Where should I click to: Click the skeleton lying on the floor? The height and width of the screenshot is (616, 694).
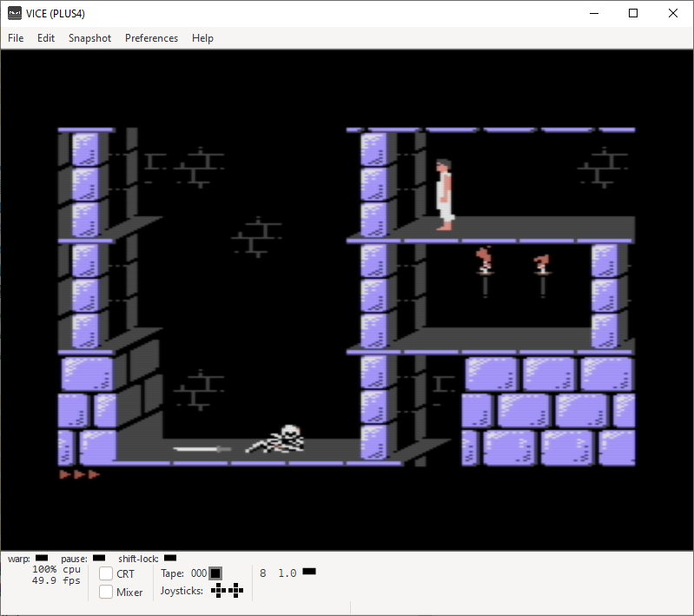[275, 440]
